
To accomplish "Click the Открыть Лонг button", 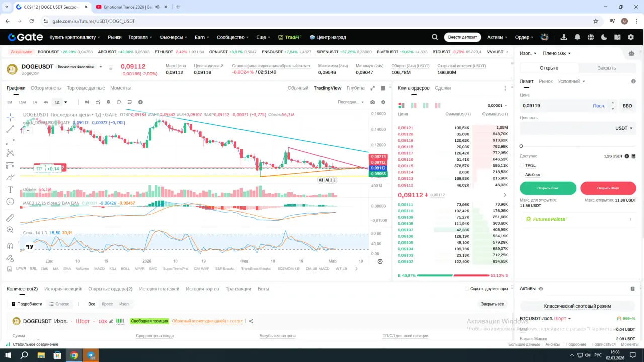I will [548, 188].
